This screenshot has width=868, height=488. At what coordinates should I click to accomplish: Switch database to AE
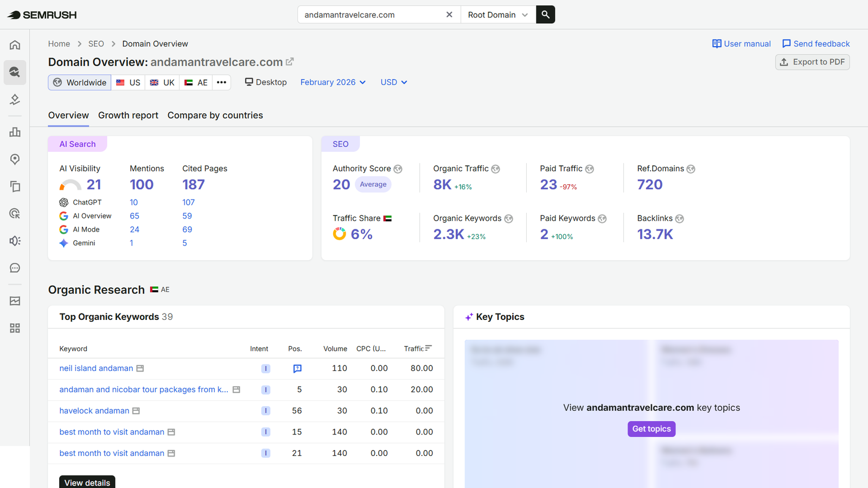click(196, 82)
